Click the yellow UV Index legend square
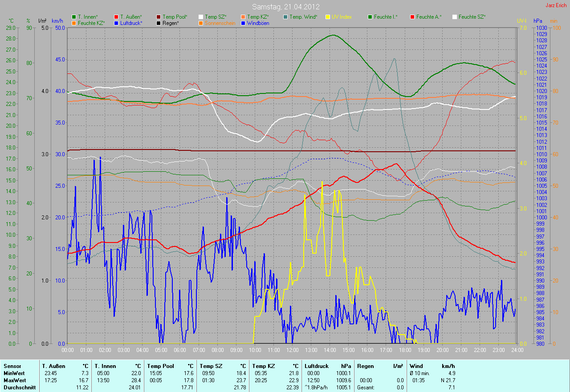Screen dimensions: 570x392 pyautogui.click(x=328, y=17)
